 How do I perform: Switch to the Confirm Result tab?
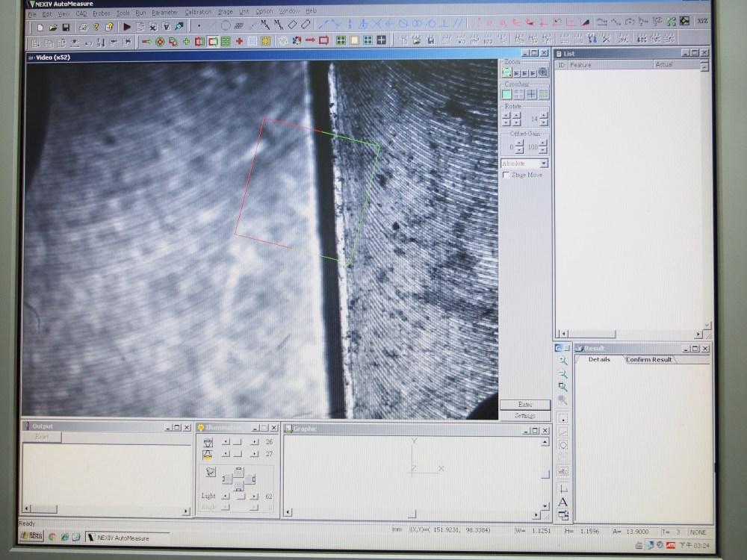[x=648, y=359]
